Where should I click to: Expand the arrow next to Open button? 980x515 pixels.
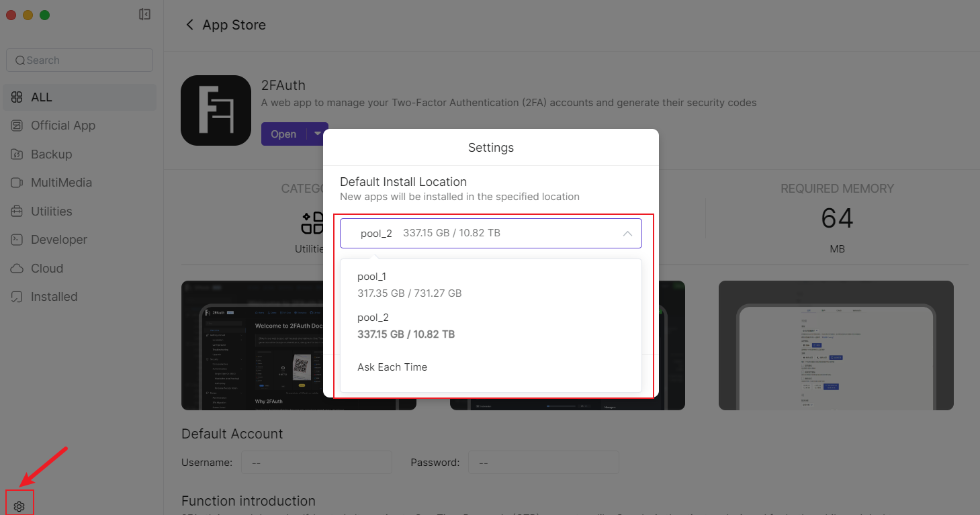tap(317, 134)
